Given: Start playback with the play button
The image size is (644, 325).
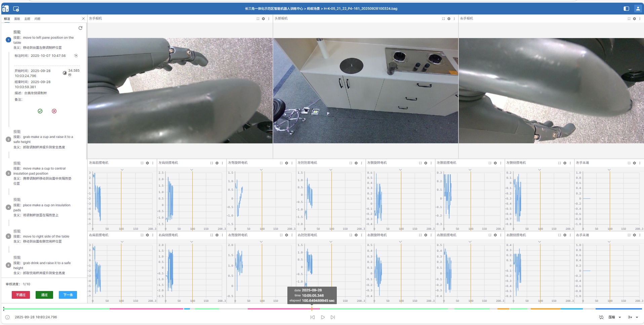Looking at the screenshot, I should click(323, 317).
